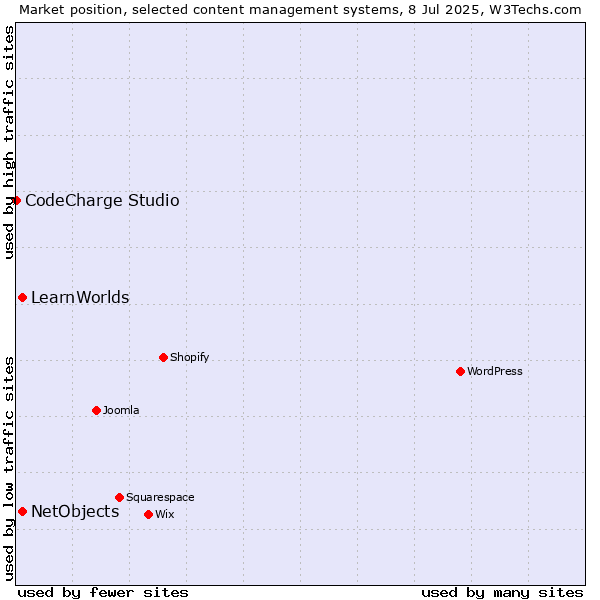The height and width of the screenshot is (600, 600).
Task: Click the Wix red data point
Action: click(148, 515)
